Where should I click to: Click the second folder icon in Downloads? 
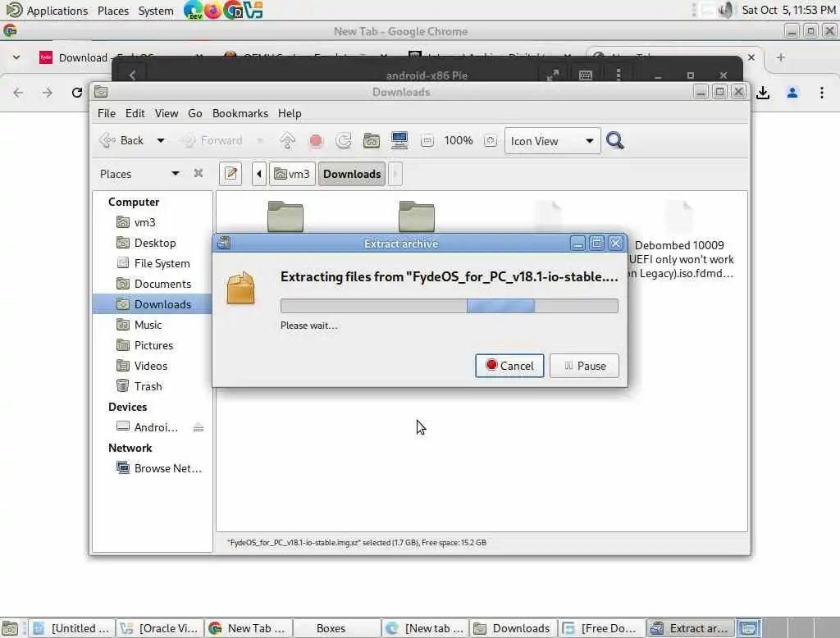pos(417,216)
